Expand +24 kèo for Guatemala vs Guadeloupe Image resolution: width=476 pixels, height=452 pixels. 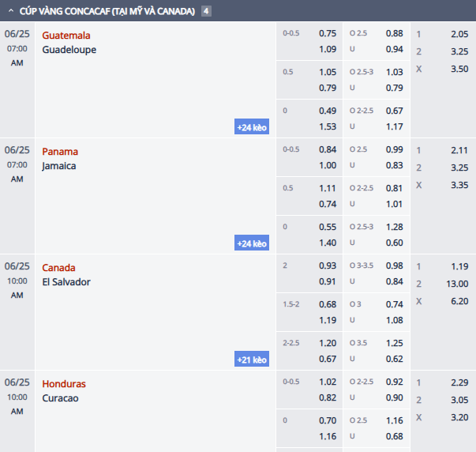252,127
